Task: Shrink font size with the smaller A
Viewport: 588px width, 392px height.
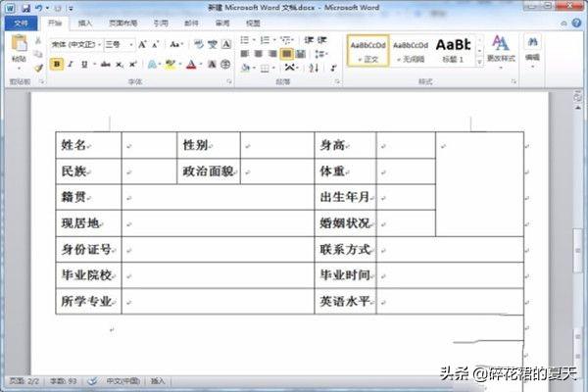Action: coord(155,45)
